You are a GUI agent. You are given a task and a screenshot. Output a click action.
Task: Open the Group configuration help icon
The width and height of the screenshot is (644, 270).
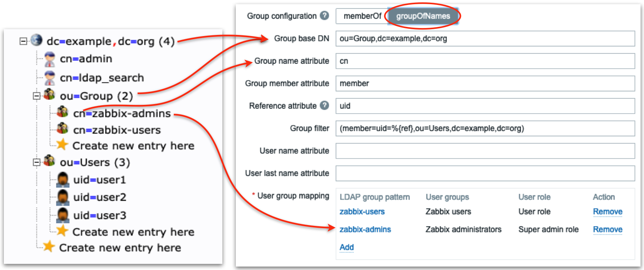[324, 16]
